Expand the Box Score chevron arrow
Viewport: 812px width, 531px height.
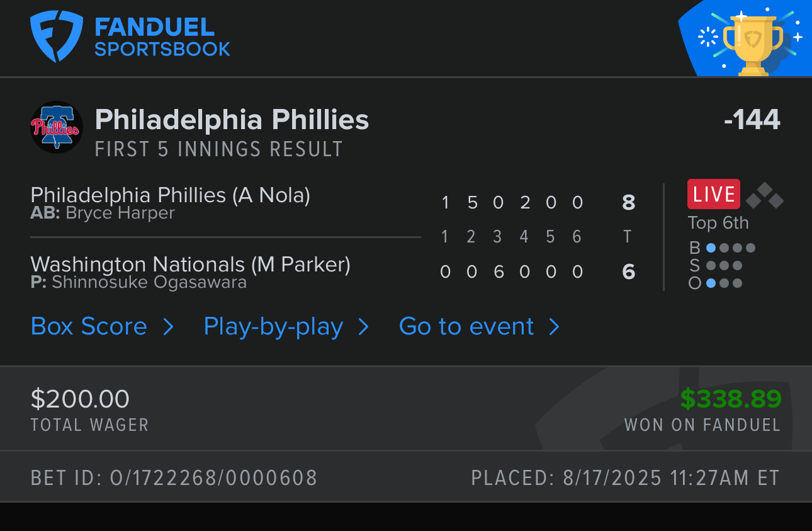168,327
